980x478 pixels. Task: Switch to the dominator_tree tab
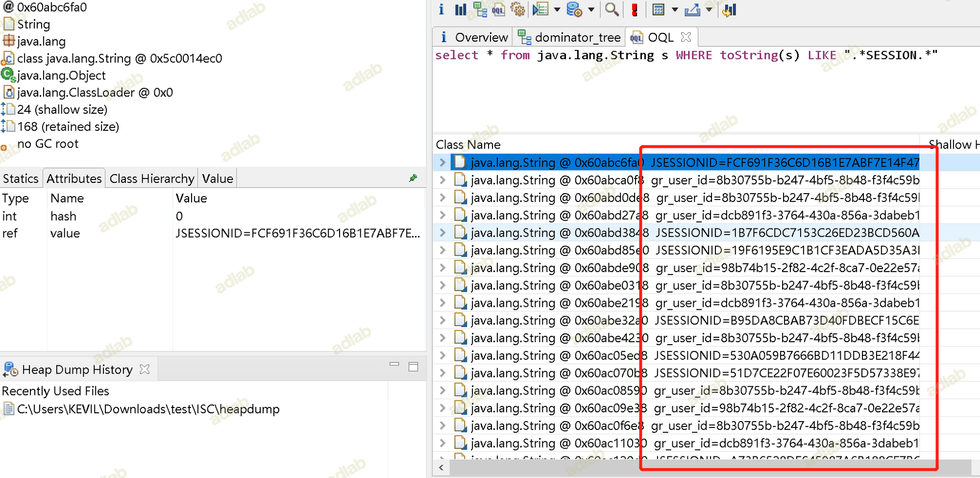[x=569, y=37]
